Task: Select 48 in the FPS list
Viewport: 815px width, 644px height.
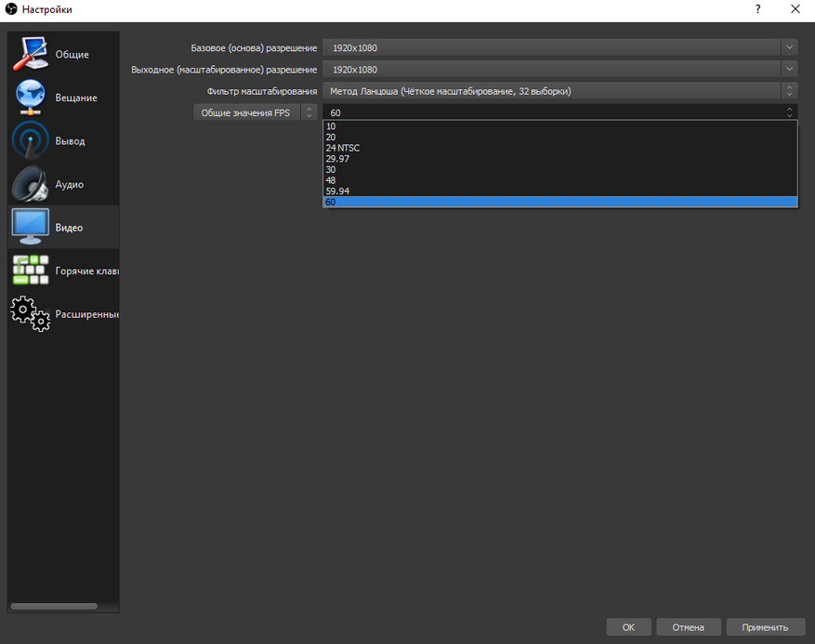Action: pos(559,180)
